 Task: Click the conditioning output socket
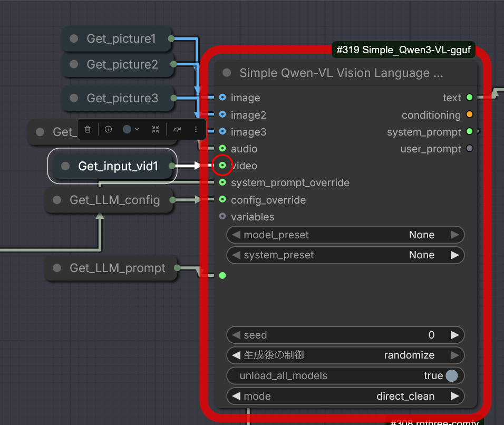470,114
